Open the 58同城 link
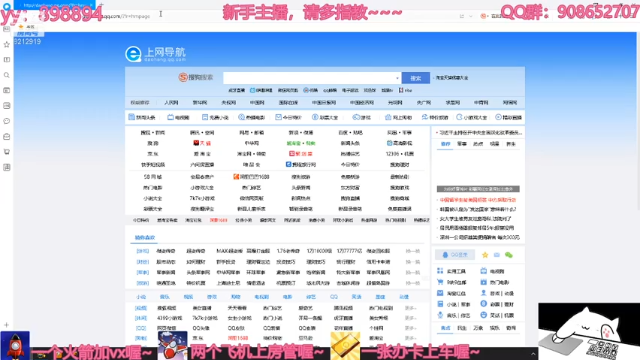Viewport: 640px width, 360px height. 153,177
